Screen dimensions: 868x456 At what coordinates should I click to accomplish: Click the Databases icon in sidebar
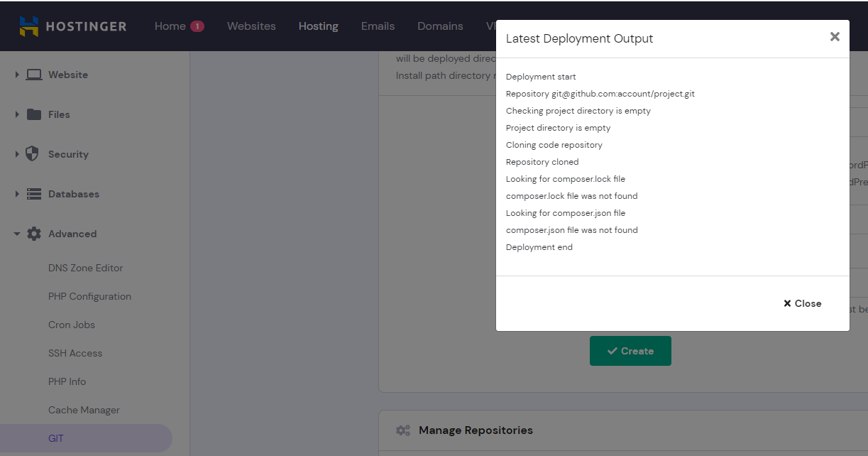pyautogui.click(x=32, y=193)
